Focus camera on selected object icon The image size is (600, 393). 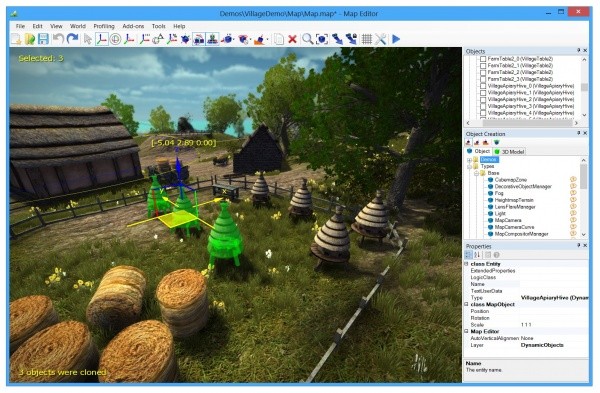pos(322,39)
